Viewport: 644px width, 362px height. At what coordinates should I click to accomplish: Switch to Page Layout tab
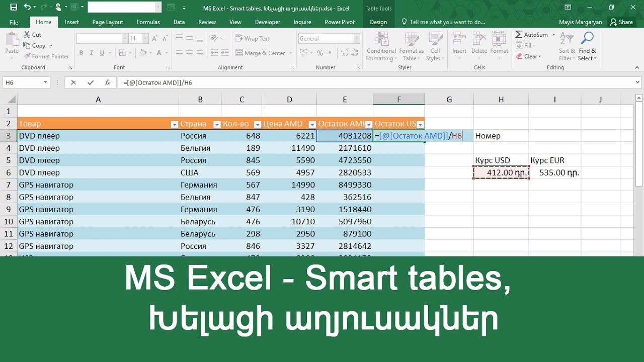(108, 22)
